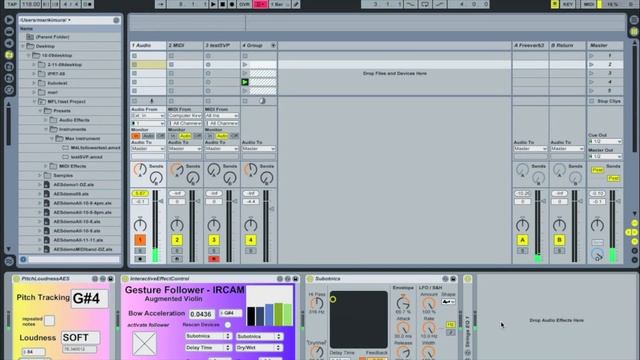Select the active yellow File Browser 1 icon
This screenshot has width=640, height=360.
(9, 55)
